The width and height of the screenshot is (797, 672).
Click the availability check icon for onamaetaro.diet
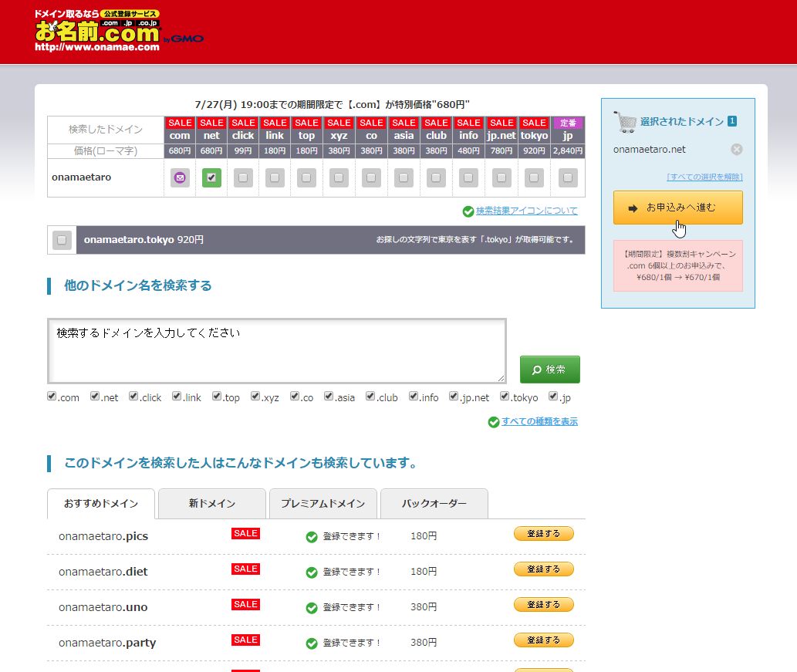[x=312, y=572]
